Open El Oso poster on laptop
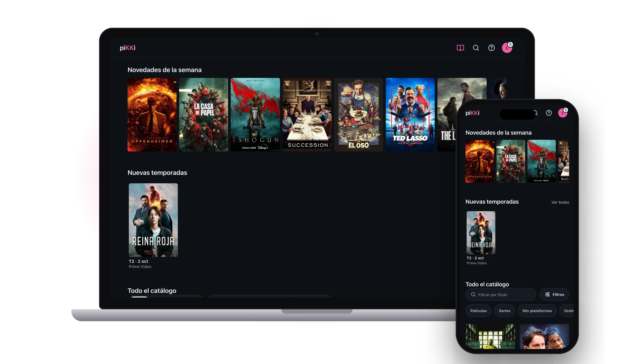The image size is (634, 364). pos(359,115)
